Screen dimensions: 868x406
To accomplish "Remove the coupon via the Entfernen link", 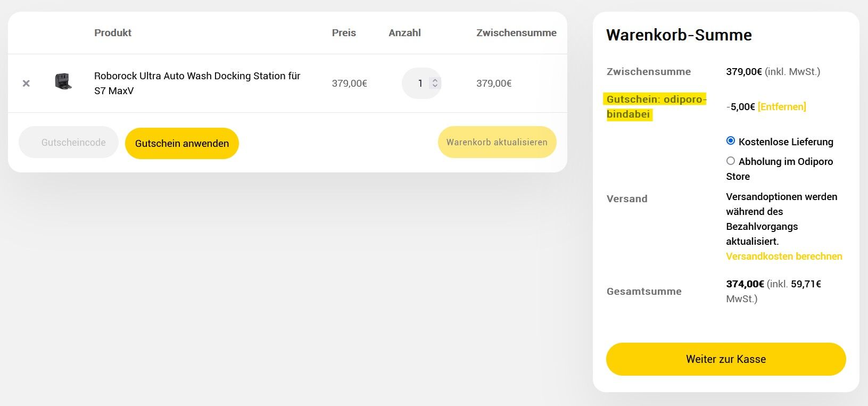I will tap(782, 106).
